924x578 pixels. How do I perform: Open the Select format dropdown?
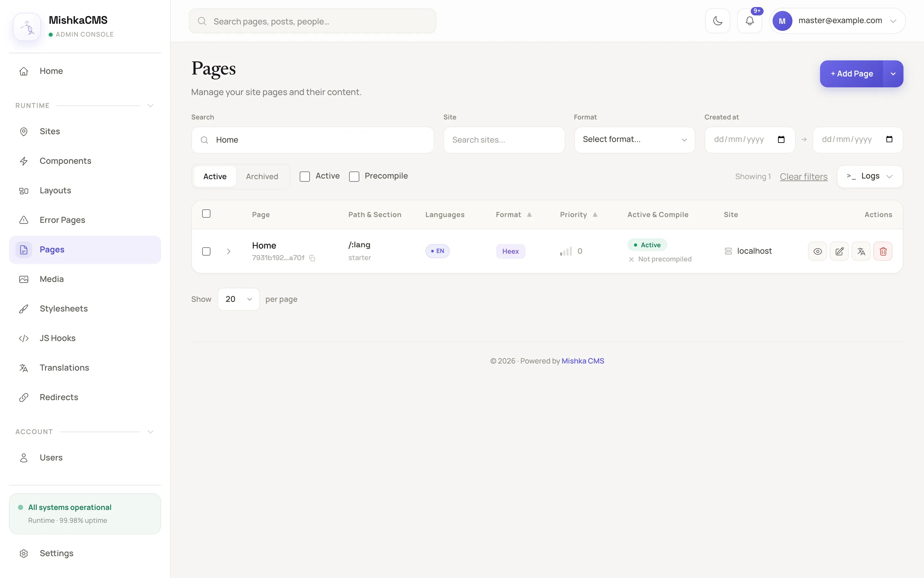pyautogui.click(x=635, y=140)
